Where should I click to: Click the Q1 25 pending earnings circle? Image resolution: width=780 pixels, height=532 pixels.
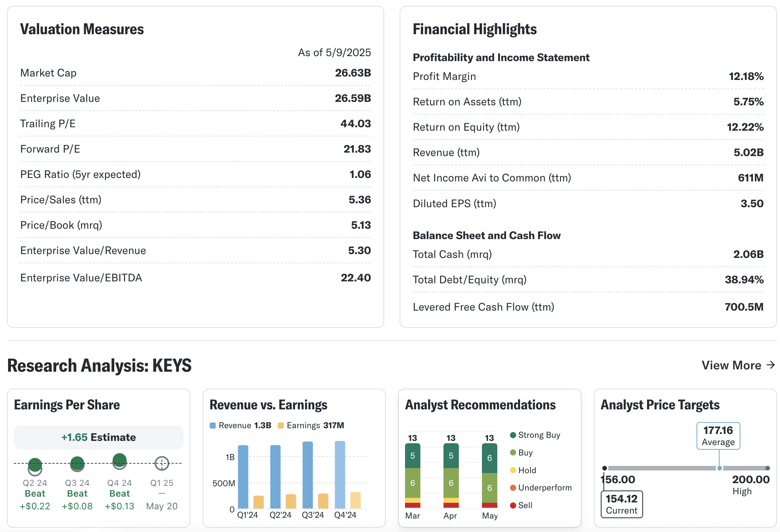click(x=162, y=464)
